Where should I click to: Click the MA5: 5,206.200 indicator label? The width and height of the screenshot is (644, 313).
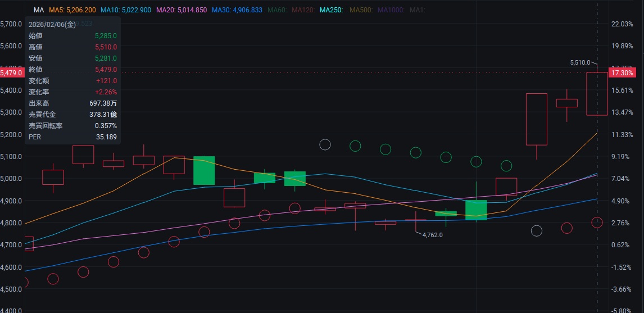point(73,10)
